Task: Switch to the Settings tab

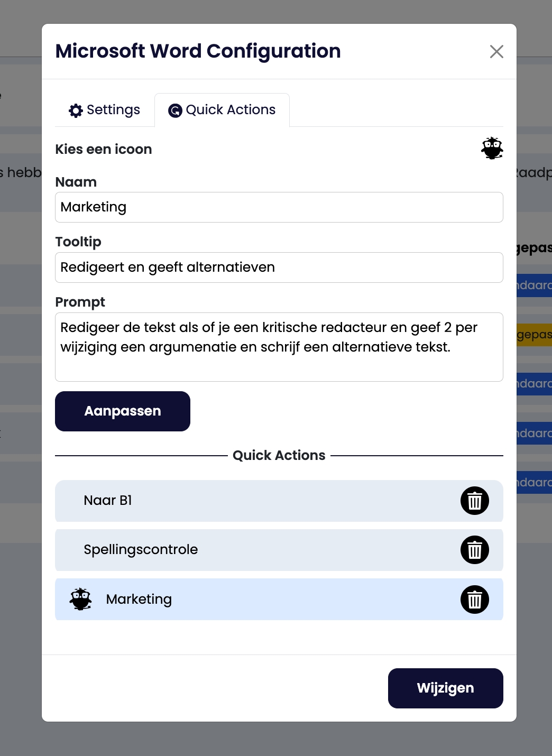Action: pos(105,110)
